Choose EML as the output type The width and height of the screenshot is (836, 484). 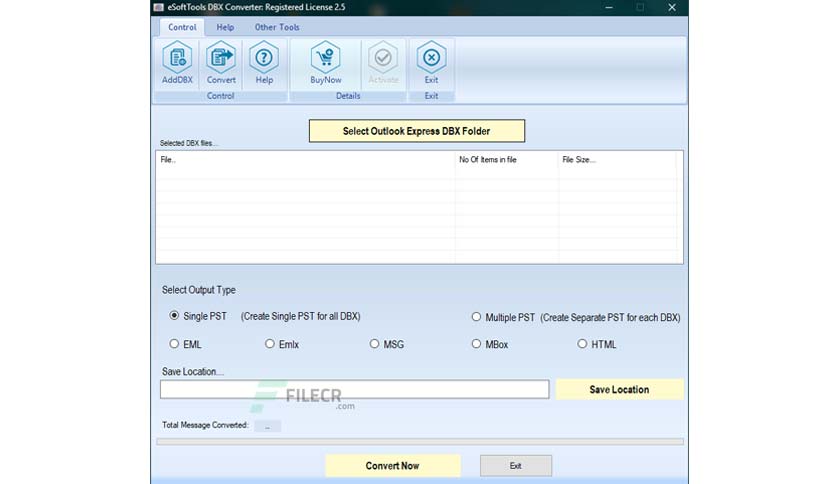[x=174, y=344]
